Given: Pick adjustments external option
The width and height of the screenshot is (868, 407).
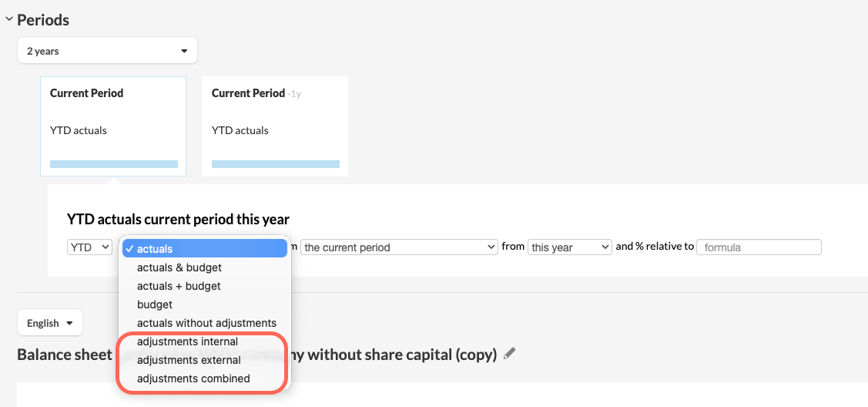Looking at the screenshot, I should (x=189, y=360).
